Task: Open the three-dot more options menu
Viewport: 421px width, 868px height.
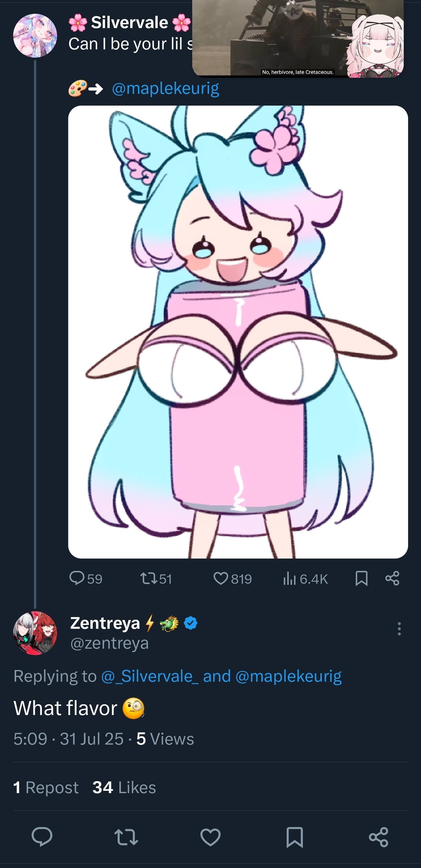Action: [399, 629]
